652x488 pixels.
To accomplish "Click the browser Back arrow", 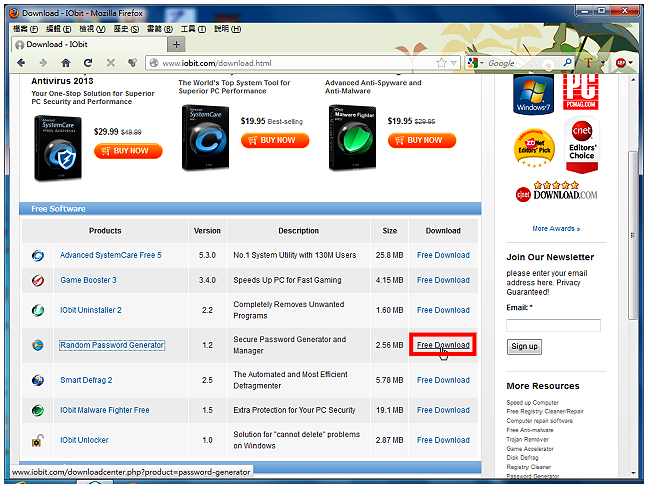I will [21, 63].
